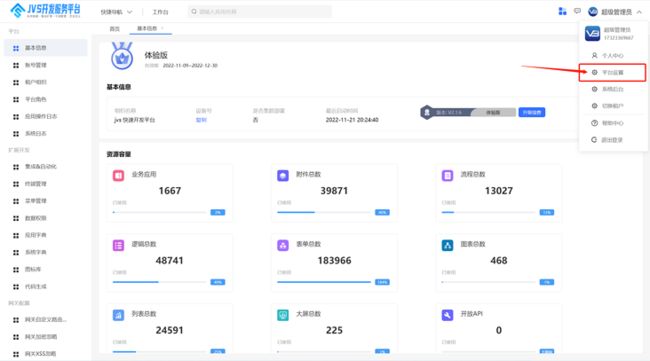650x361 pixels.
Task: Click the grid icon beside 基本信息 in sidebar
Action: 16,48
